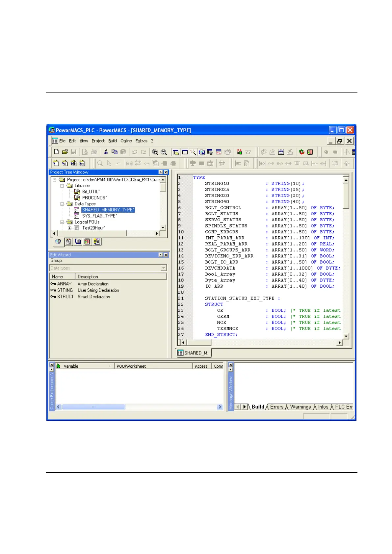Screen dimensions: 392x554
Task: Switch to the Warnings message tab
Action: [301, 407]
